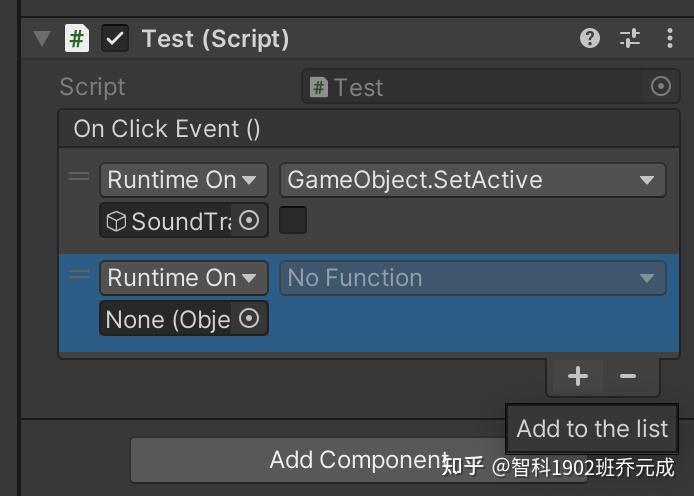Open the GameObject.SetActive function dropdown
The height and width of the screenshot is (496, 694).
[x=472, y=180]
